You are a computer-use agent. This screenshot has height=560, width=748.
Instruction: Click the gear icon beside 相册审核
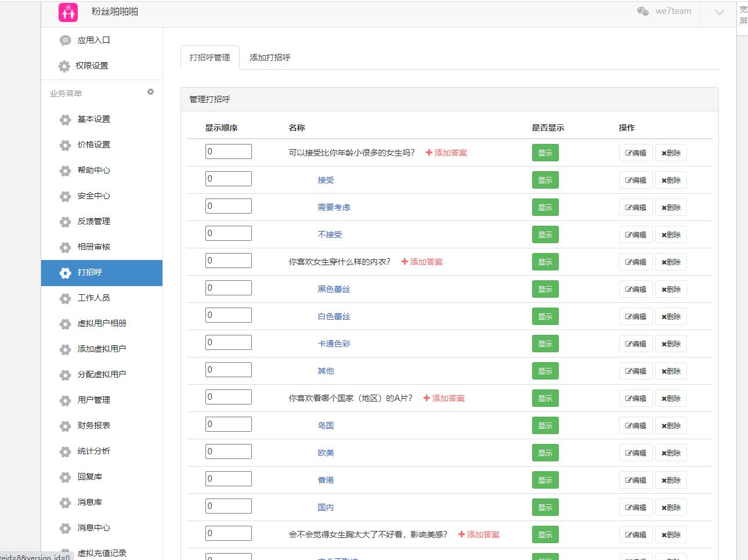point(66,247)
